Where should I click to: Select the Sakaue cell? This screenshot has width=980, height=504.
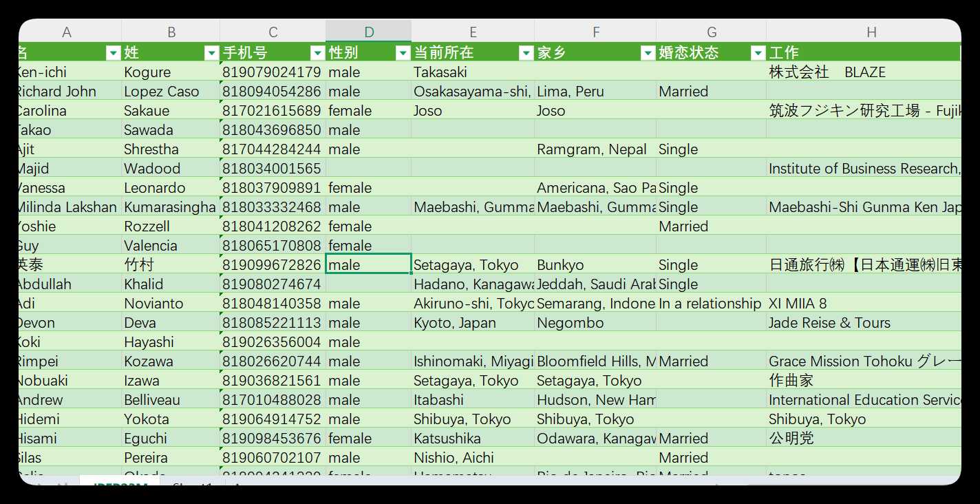click(x=171, y=110)
